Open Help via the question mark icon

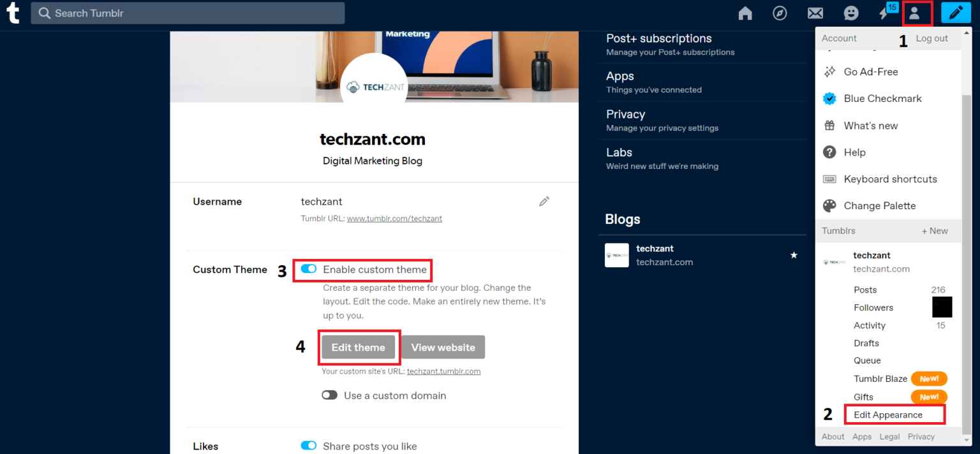point(829,152)
